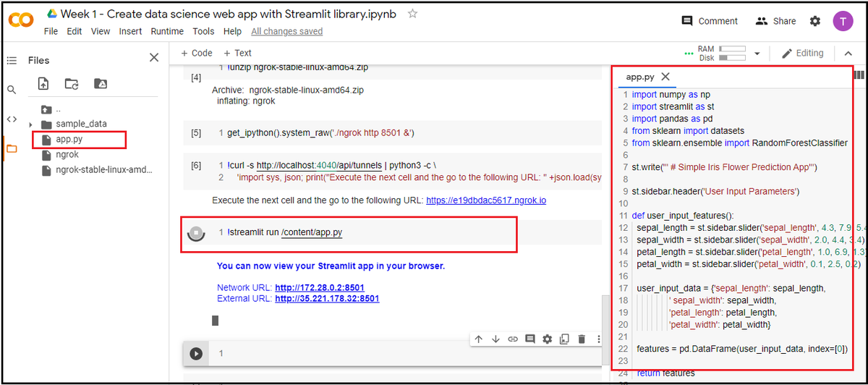Click the upload file icon in Files
Viewport: 868px width, 385px height.
point(43,84)
